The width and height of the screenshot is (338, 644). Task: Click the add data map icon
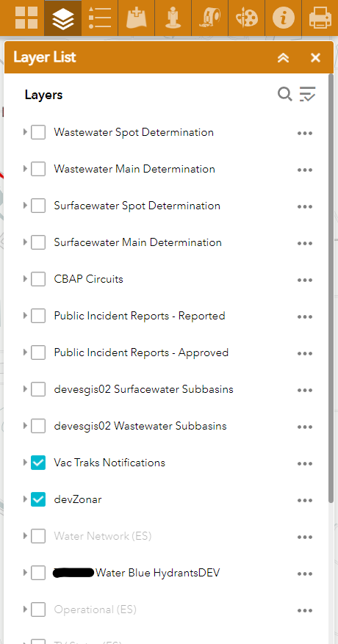(x=137, y=18)
